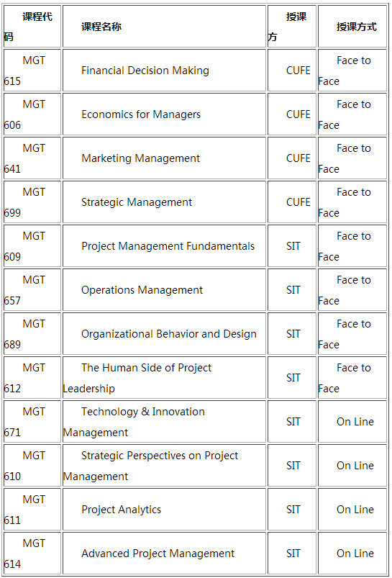
Task: Click the Strategic Management course name
Action: coord(137,202)
